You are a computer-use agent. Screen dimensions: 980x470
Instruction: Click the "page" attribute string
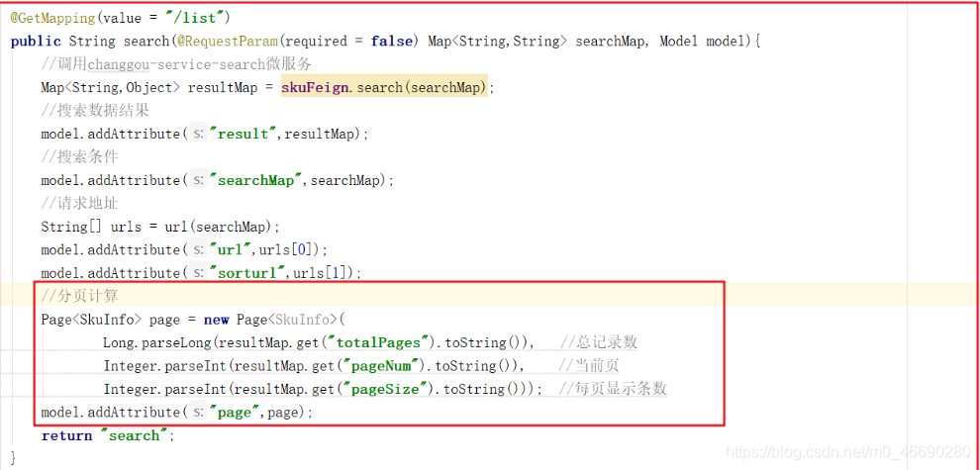[x=236, y=412]
